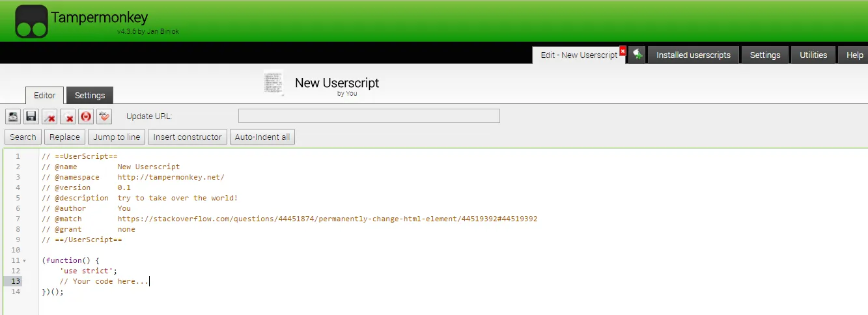Click the Jump to line button
This screenshot has width=868, height=315.
pos(117,137)
